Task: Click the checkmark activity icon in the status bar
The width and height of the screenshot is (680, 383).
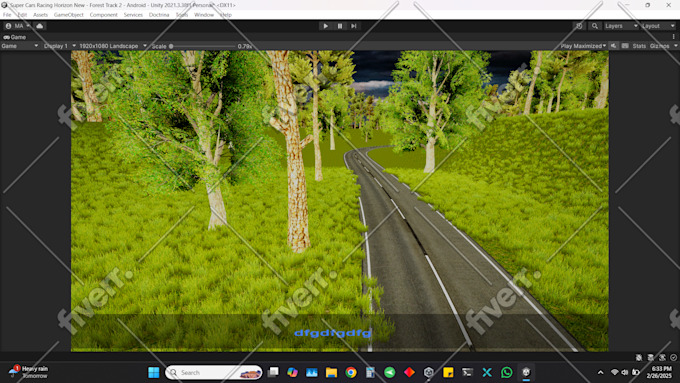Action: (x=673, y=357)
